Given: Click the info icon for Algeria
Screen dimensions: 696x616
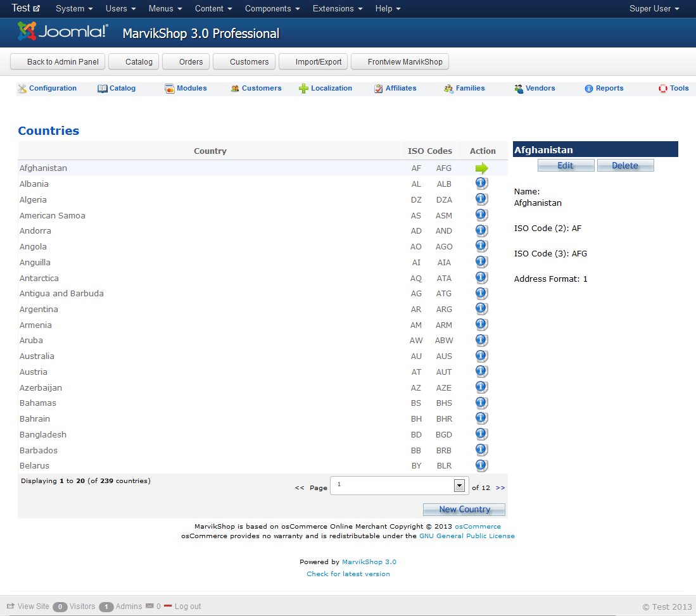Looking at the screenshot, I should click(x=481, y=199).
